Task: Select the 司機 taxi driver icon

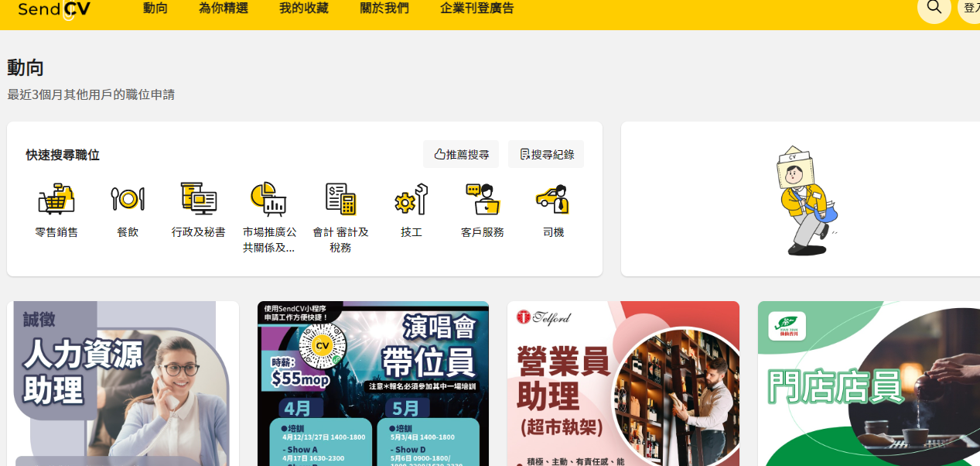Action: tap(553, 199)
